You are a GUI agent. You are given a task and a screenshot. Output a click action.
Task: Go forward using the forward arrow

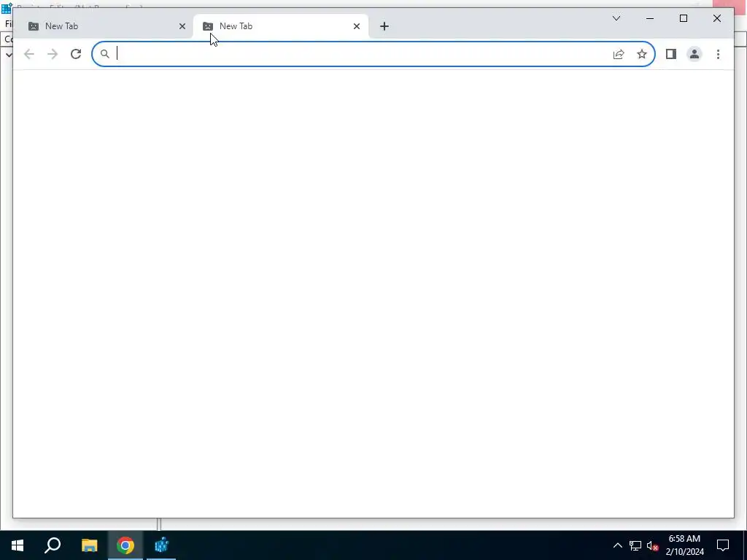(53, 54)
